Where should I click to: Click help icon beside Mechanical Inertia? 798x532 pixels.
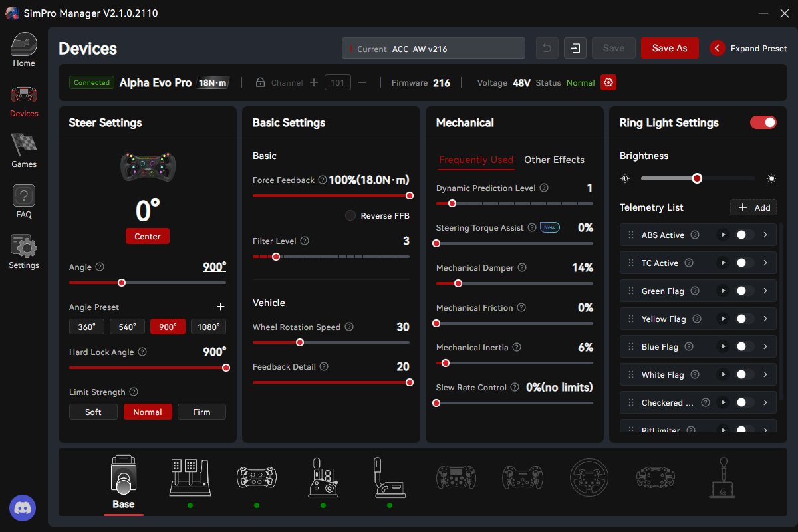point(517,347)
